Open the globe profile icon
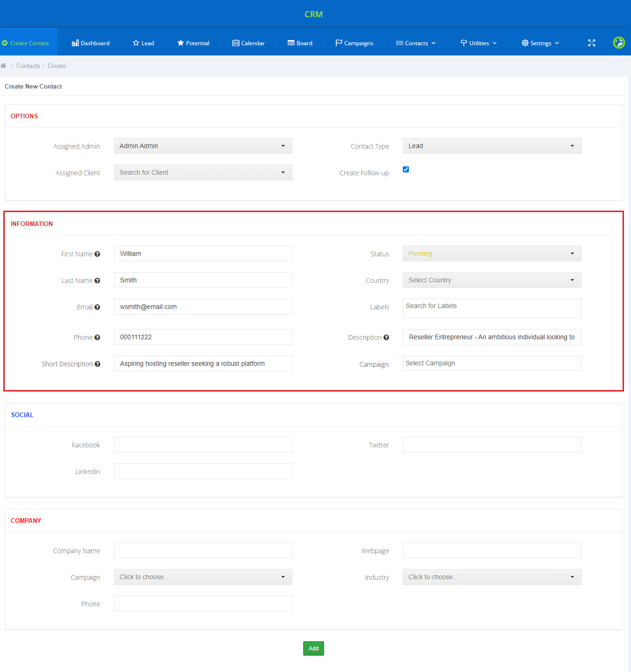The height and width of the screenshot is (672, 631). [x=619, y=43]
